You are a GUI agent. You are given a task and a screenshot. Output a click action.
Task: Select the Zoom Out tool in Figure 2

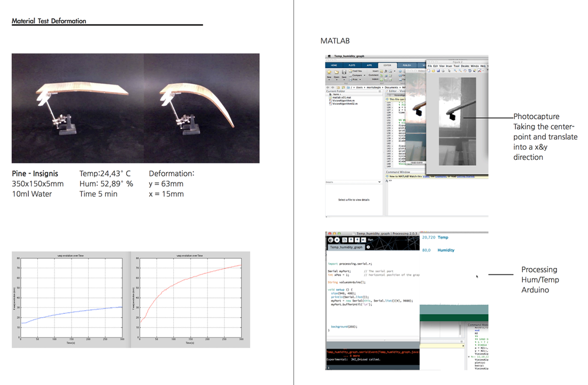tap(460, 71)
